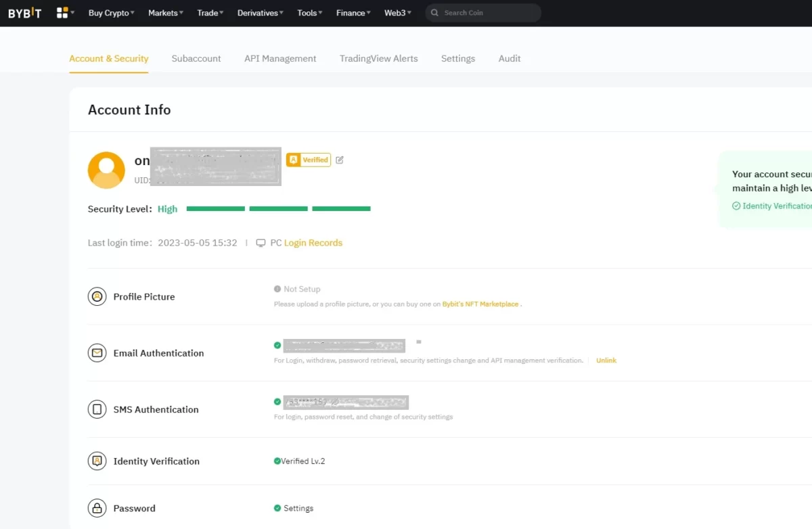Click Unlink for email authentication

606,361
